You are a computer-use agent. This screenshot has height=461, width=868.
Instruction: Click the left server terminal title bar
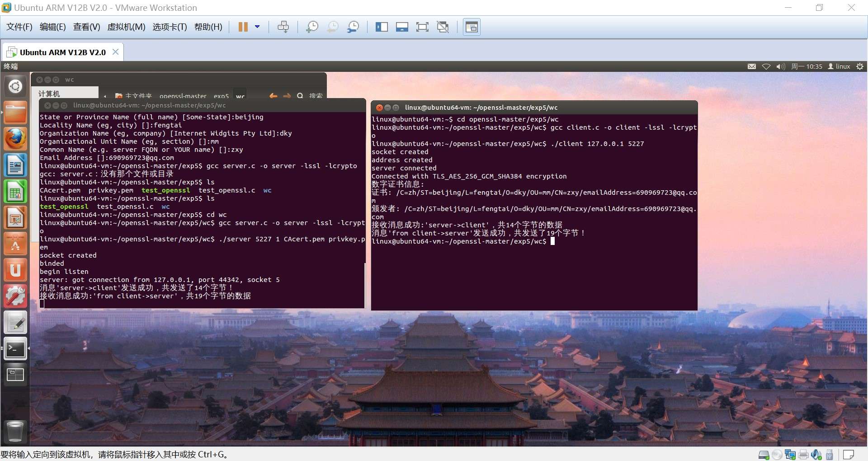point(202,105)
